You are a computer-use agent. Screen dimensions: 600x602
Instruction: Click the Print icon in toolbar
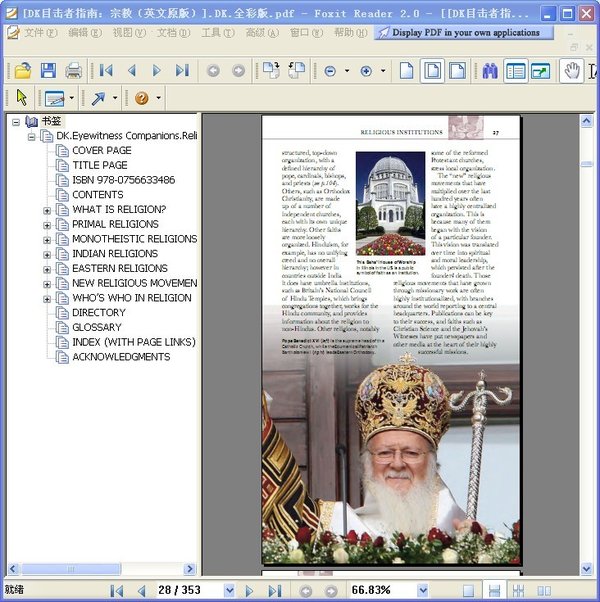click(x=74, y=71)
